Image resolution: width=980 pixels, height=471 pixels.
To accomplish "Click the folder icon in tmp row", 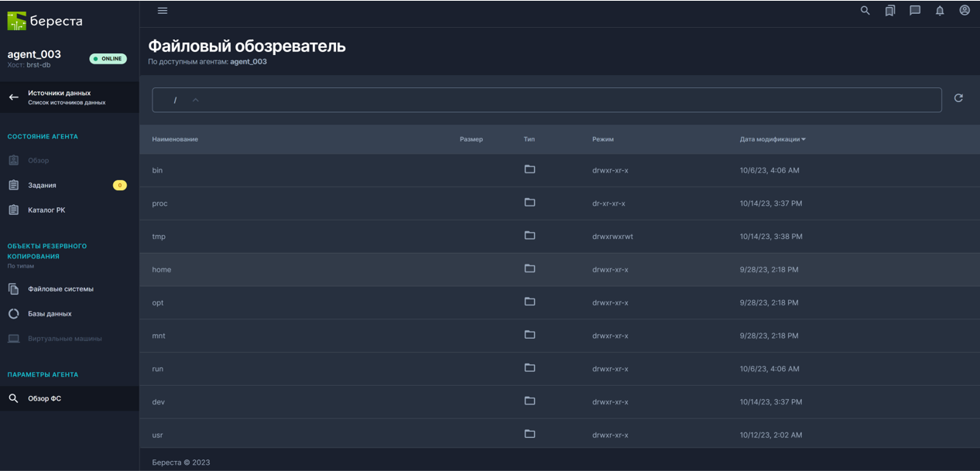I will pyautogui.click(x=529, y=236).
